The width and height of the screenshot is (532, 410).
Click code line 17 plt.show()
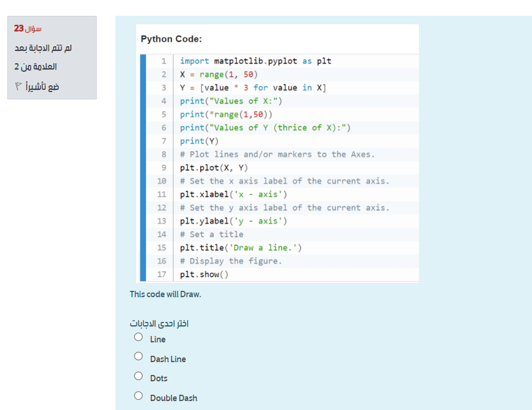pos(204,274)
